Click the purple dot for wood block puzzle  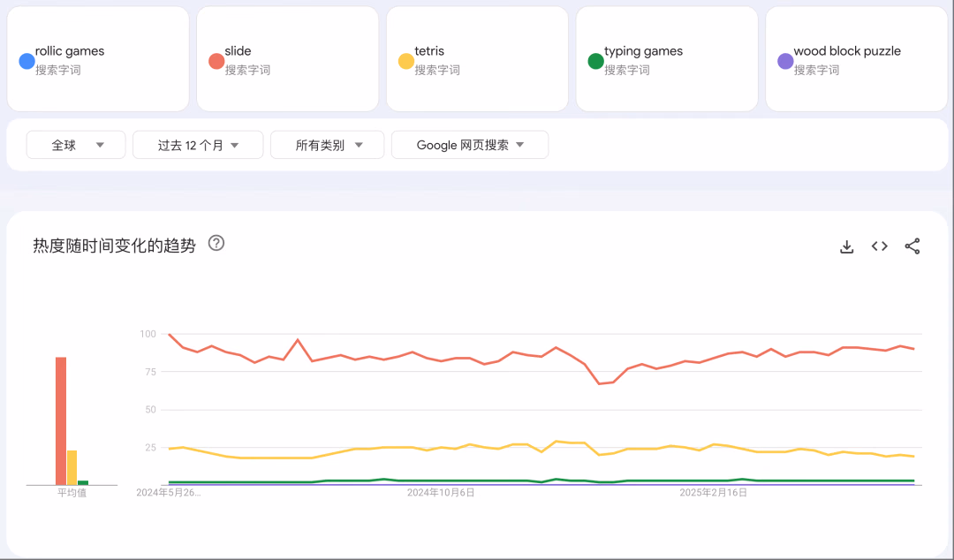point(785,61)
